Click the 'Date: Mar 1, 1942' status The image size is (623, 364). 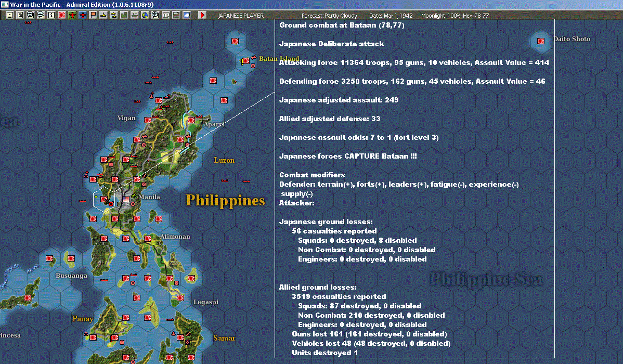tap(391, 16)
